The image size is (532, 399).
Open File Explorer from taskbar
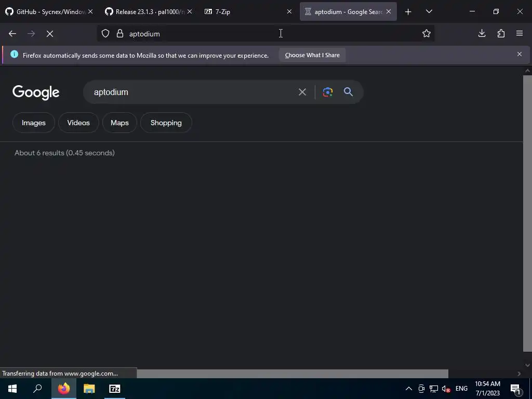pyautogui.click(x=89, y=389)
